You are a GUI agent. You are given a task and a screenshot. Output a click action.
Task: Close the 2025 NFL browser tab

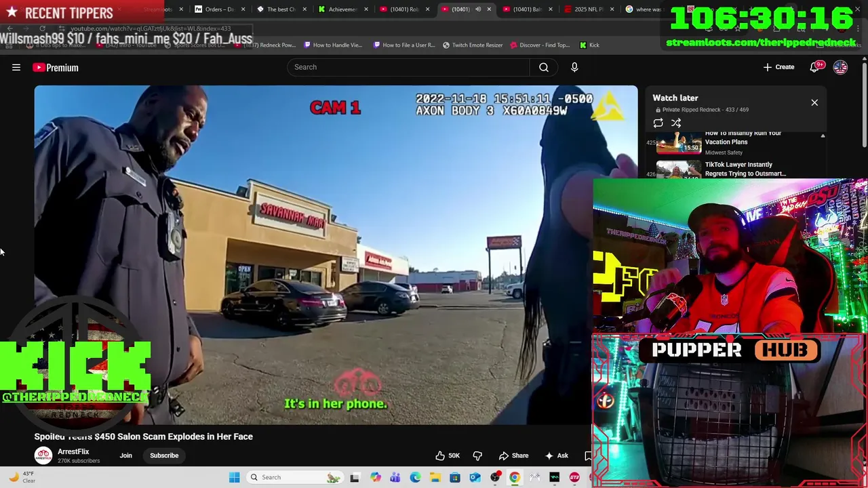(x=612, y=9)
